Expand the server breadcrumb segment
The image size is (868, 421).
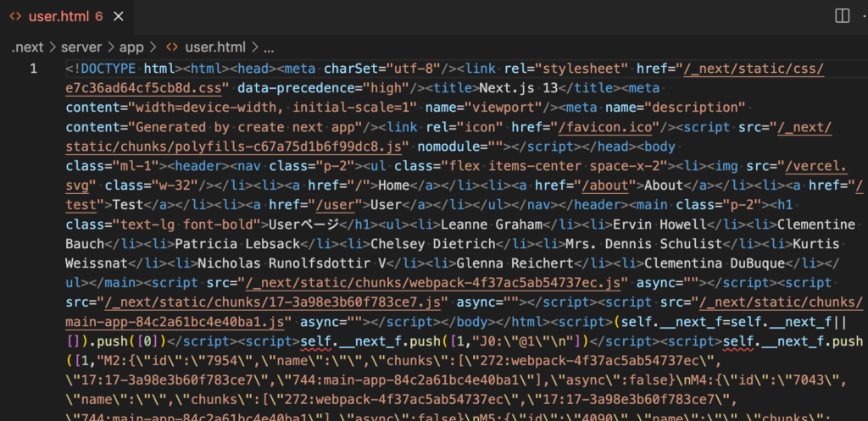point(82,47)
